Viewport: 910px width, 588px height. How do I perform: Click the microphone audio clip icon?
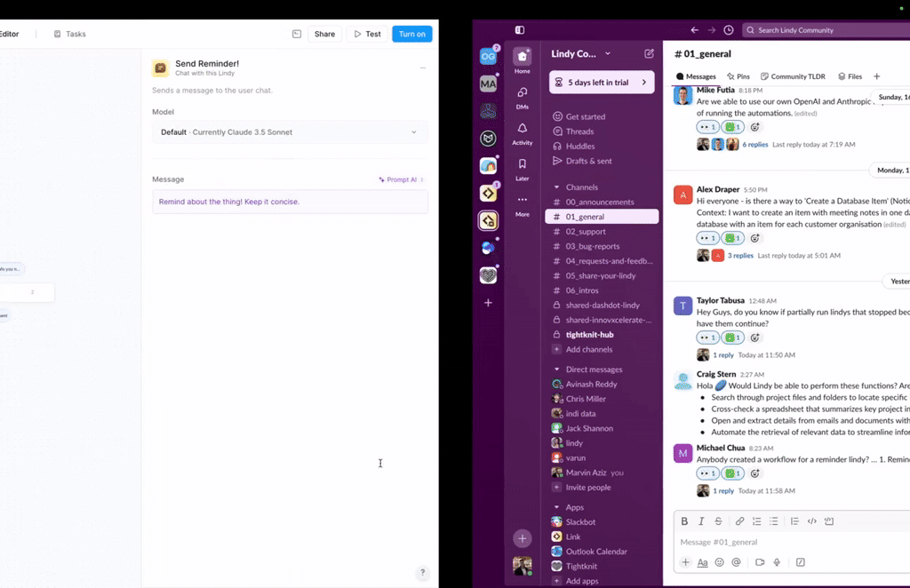(777, 562)
